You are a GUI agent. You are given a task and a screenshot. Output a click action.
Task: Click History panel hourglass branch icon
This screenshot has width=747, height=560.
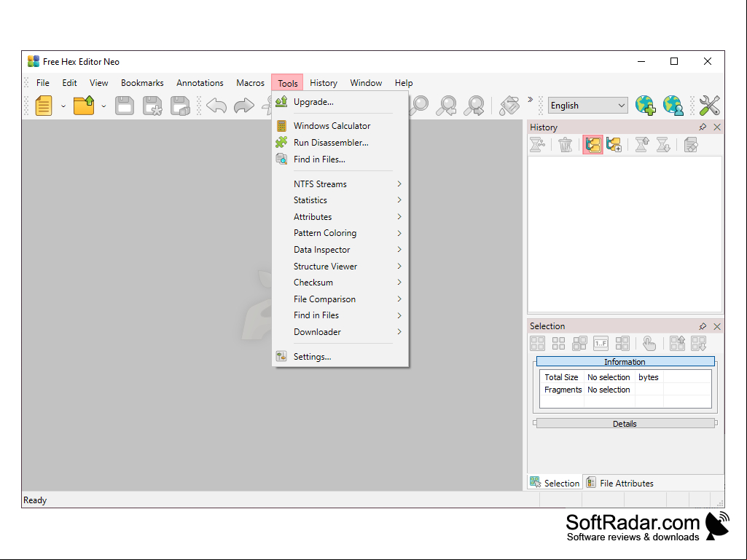537,145
